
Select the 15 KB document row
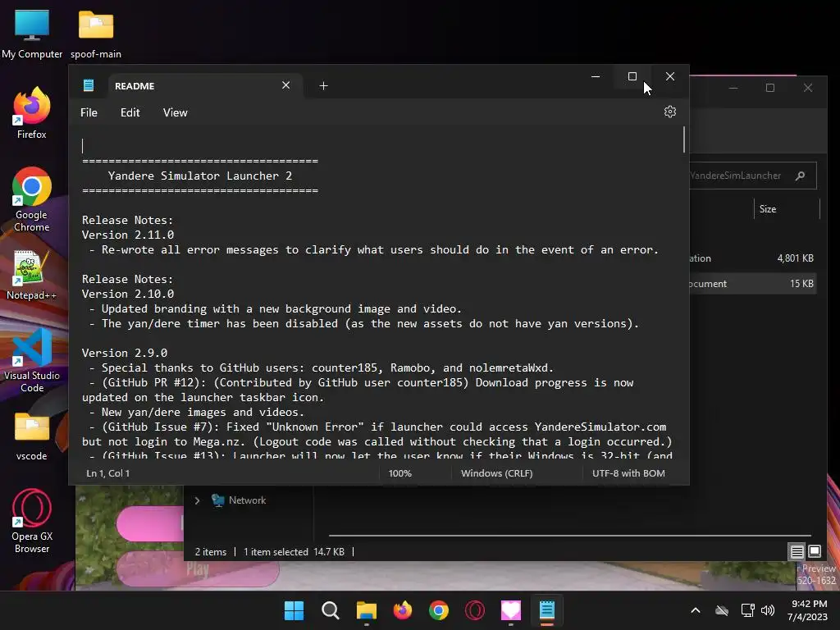(x=752, y=283)
